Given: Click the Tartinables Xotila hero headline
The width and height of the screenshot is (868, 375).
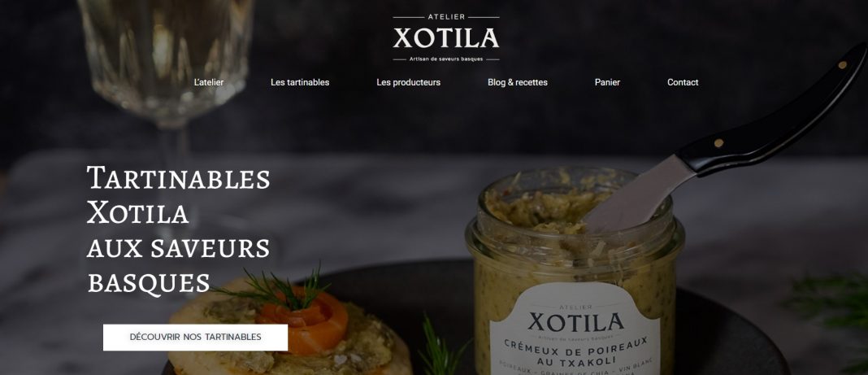Looking at the screenshot, I should pyautogui.click(x=178, y=195).
